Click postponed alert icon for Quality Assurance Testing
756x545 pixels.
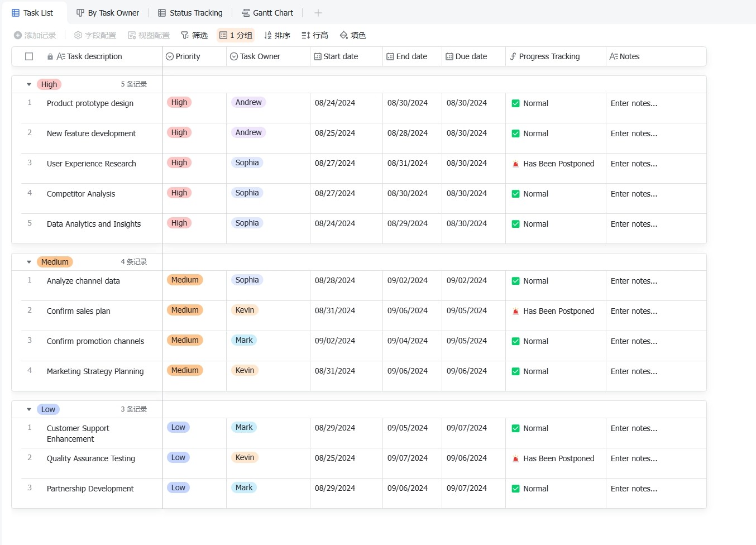(516, 458)
